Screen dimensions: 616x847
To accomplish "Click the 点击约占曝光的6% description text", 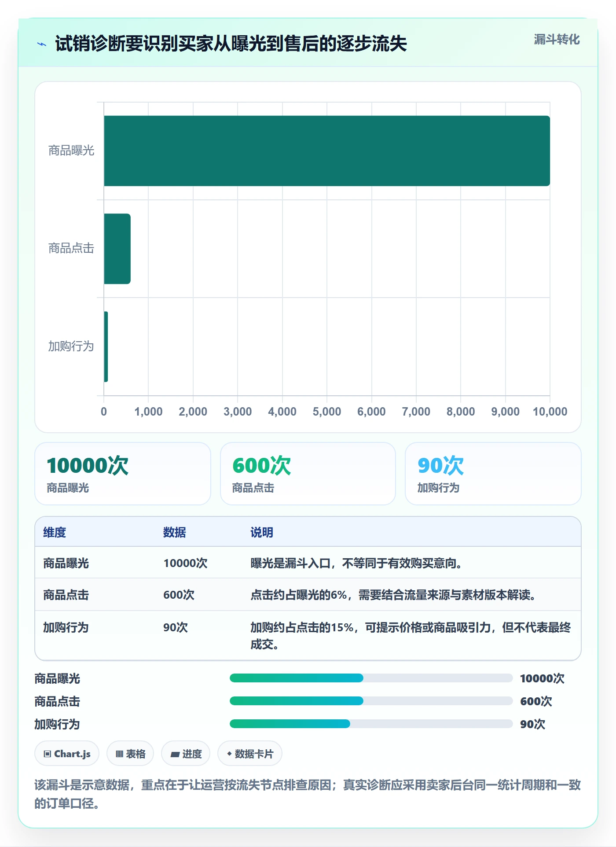I will tap(393, 595).
